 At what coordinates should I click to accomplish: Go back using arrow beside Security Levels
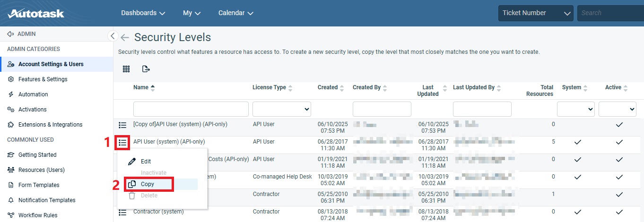[125, 38]
